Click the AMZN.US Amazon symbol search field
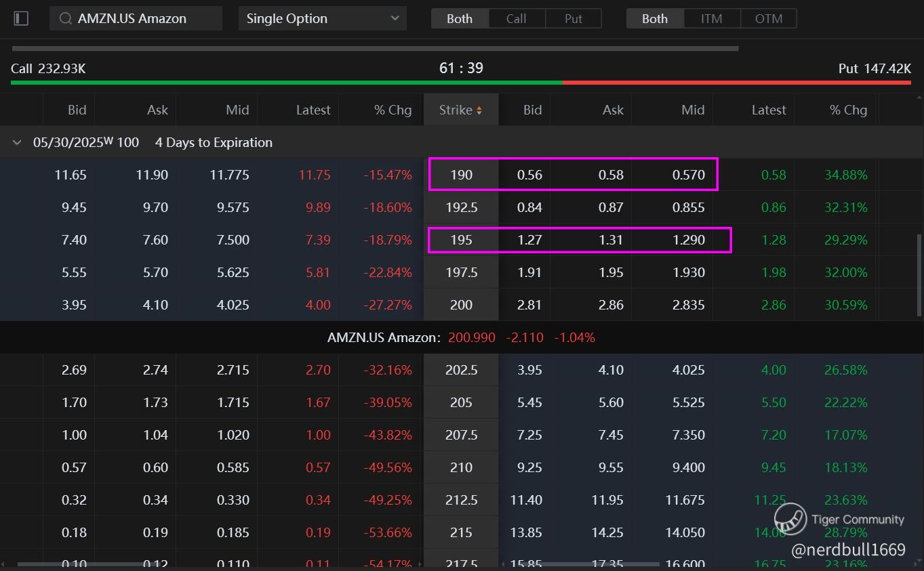Image resolution: width=924 pixels, height=571 pixels. [142, 18]
